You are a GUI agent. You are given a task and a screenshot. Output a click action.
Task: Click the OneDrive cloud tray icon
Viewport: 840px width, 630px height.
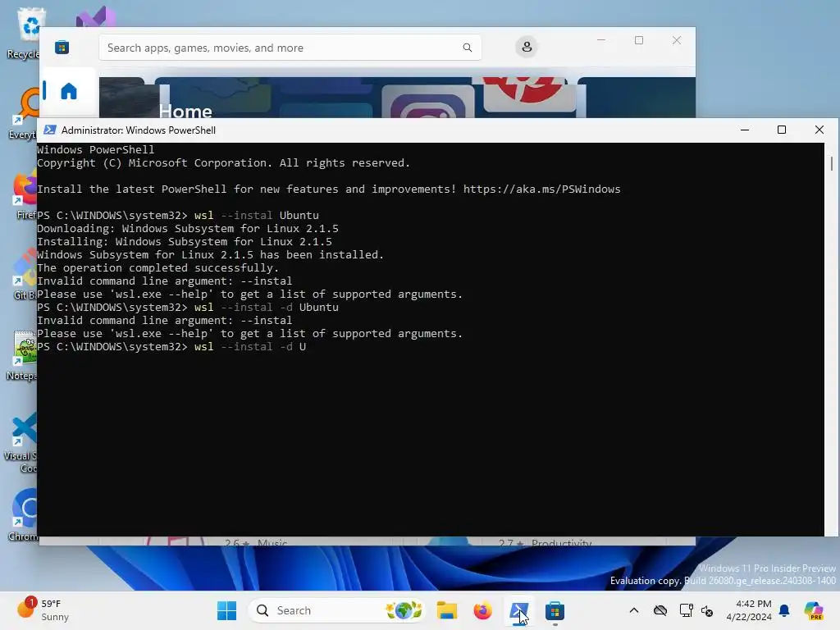pyautogui.click(x=660, y=610)
